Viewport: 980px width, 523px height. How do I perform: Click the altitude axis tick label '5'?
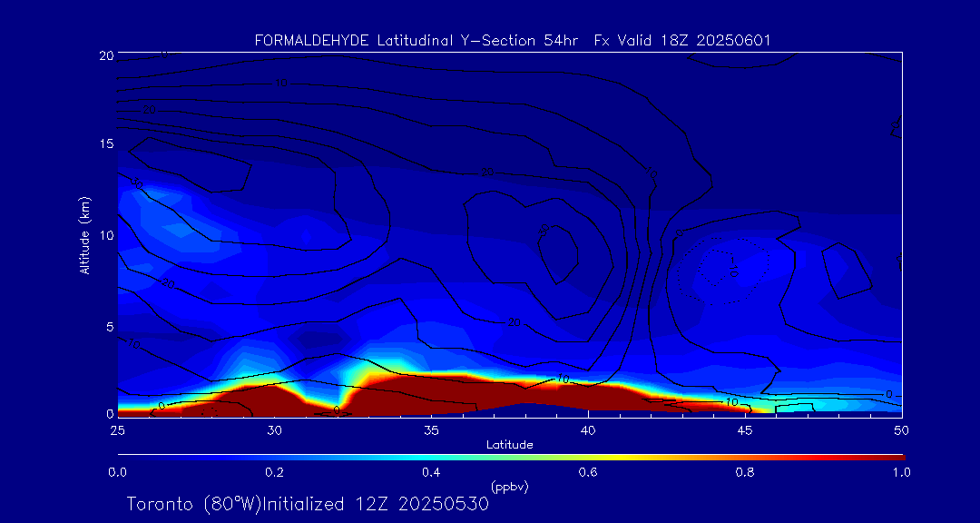pos(110,327)
